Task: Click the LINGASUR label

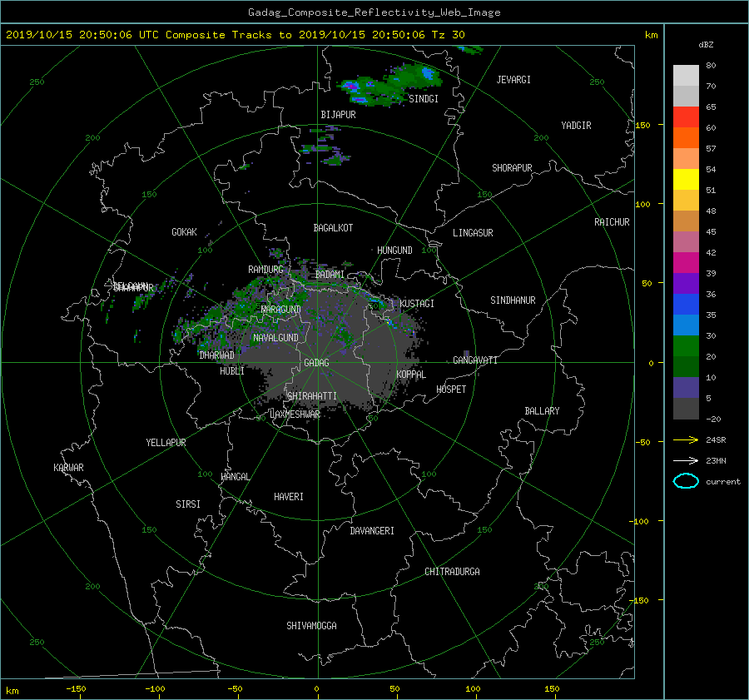Action: pos(473,233)
